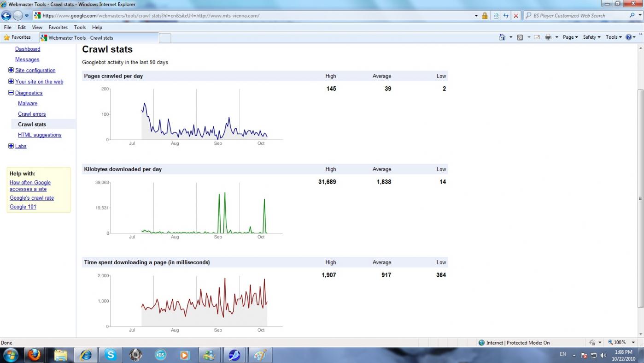
Task: Open the Page dropdown menu
Action: 570,37
